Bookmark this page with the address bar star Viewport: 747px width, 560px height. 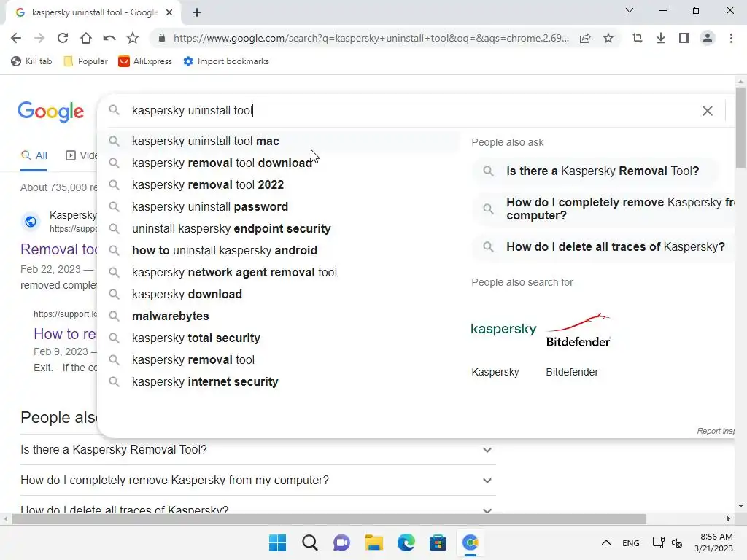point(608,38)
